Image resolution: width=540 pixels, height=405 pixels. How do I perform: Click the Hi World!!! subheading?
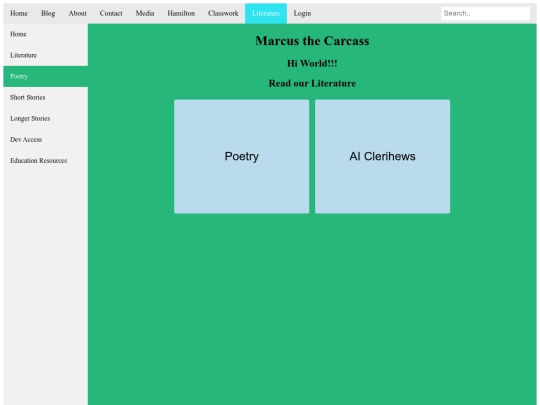[312, 63]
